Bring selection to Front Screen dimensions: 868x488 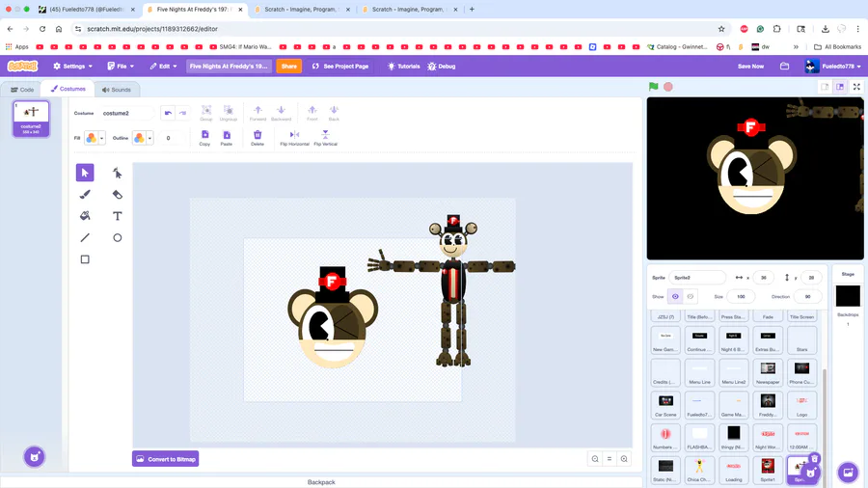click(312, 113)
